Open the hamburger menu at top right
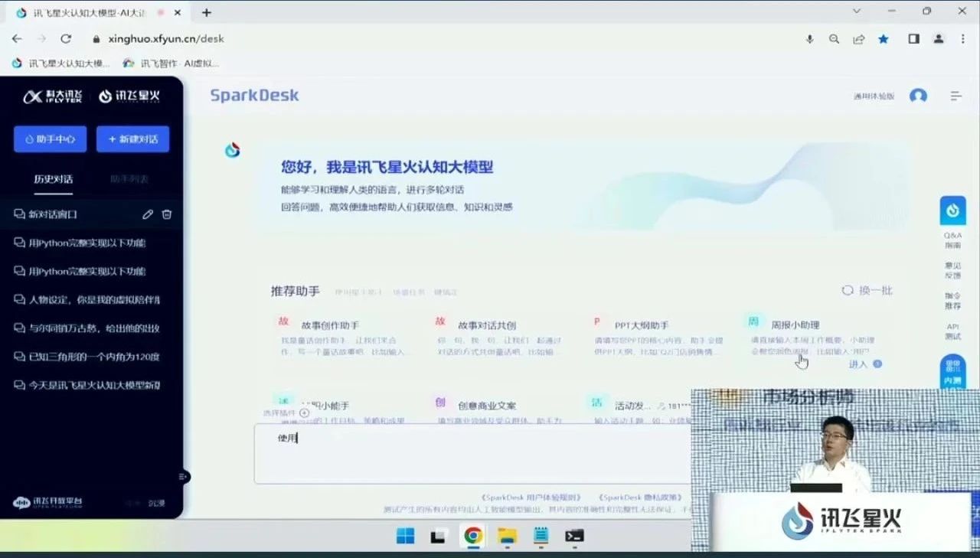The height and width of the screenshot is (558, 980). tap(956, 96)
